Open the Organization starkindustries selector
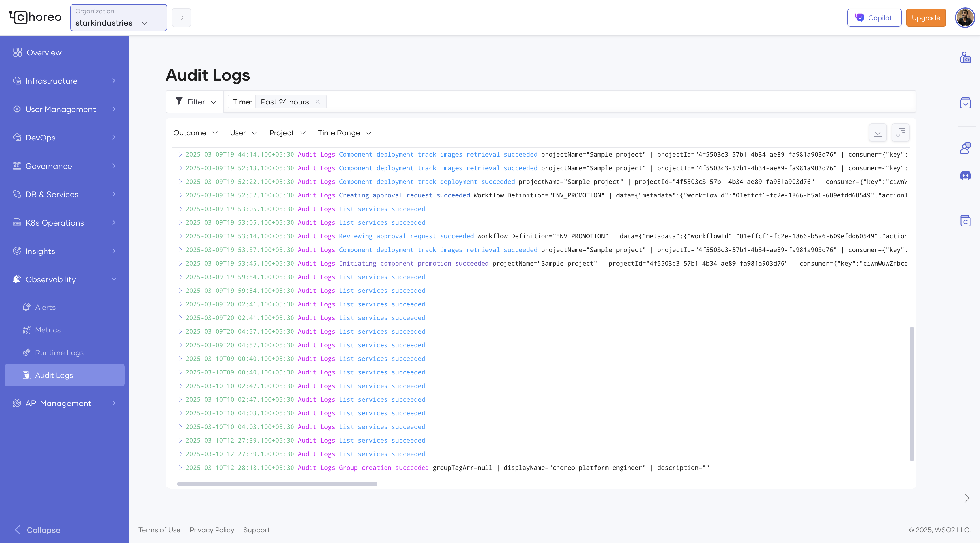Image resolution: width=980 pixels, height=543 pixels. 118,18
